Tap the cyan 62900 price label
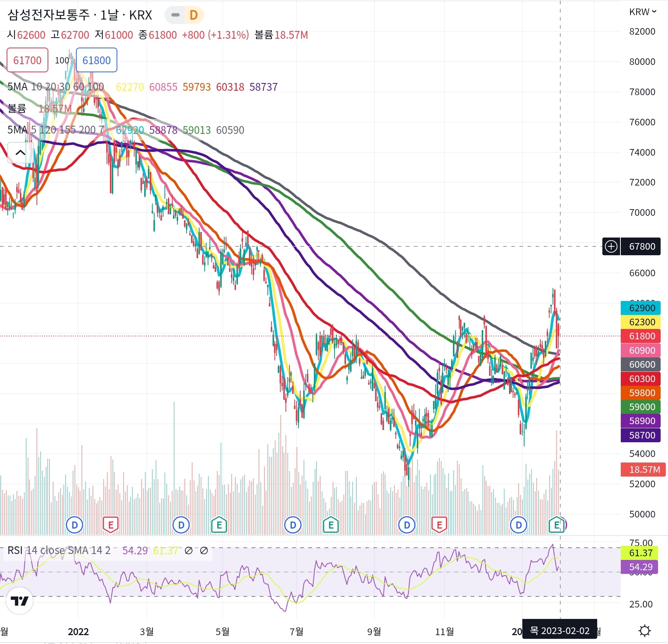This screenshot has width=668, height=644. pyautogui.click(x=641, y=308)
